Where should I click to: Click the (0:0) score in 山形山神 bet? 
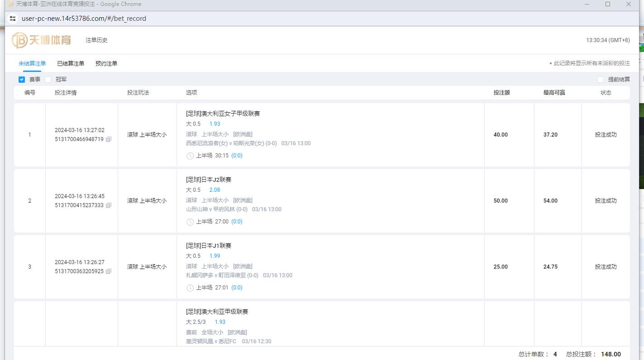coord(237,222)
